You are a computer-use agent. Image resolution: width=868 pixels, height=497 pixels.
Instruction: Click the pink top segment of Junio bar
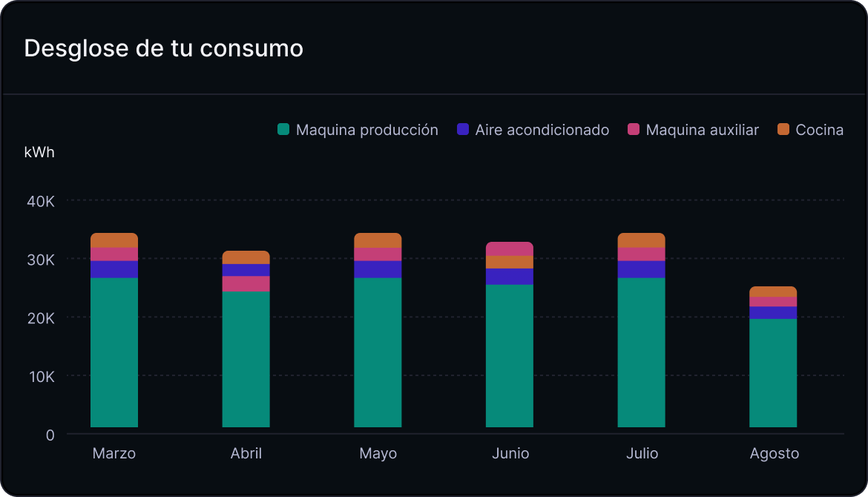click(x=510, y=249)
